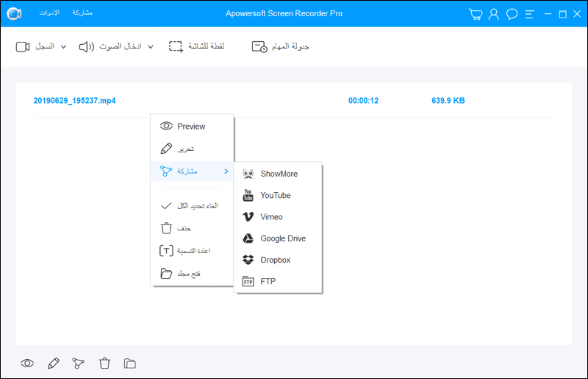Viewport: 588px width, 379px height.
Task: Minimize the Apowersoft window
Action: coord(548,14)
